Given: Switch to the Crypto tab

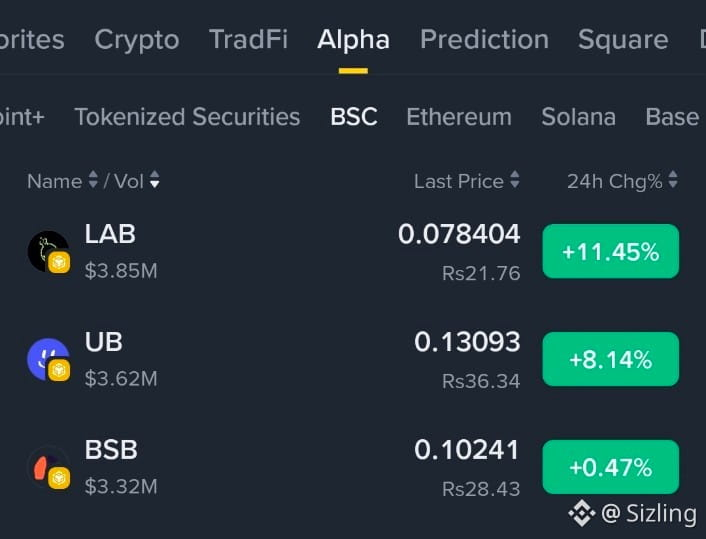Looking at the screenshot, I should click(137, 41).
